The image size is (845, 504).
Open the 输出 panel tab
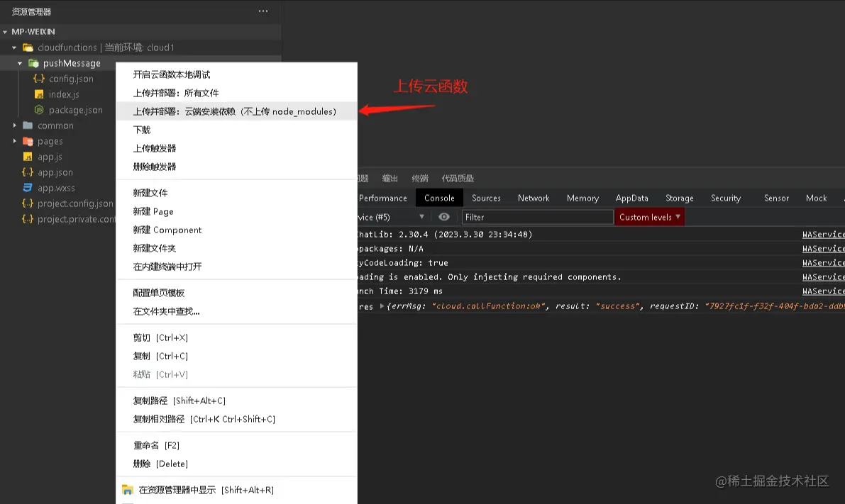point(390,178)
